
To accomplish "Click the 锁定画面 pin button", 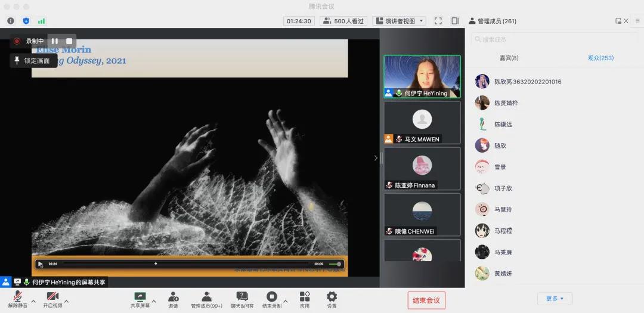I will click(33, 61).
